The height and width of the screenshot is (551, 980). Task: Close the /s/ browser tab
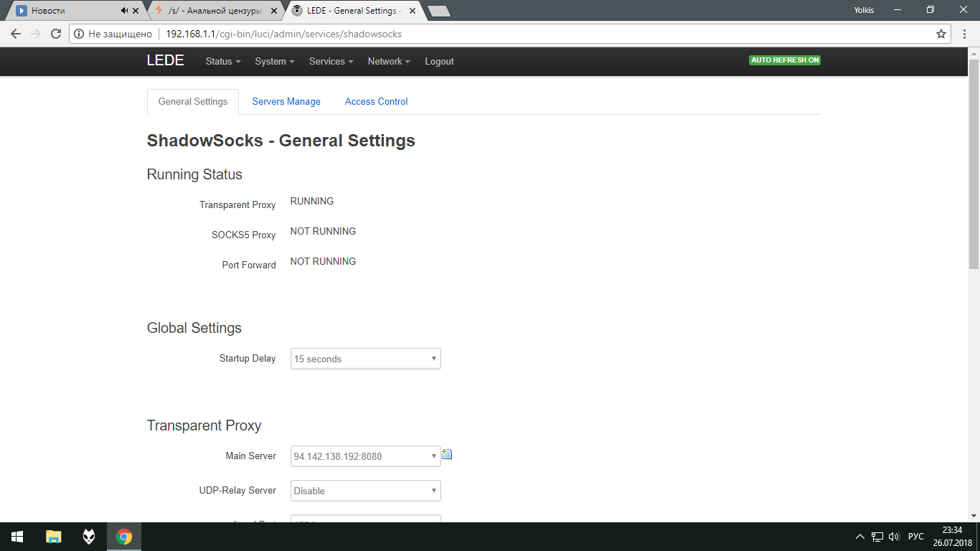274,11
